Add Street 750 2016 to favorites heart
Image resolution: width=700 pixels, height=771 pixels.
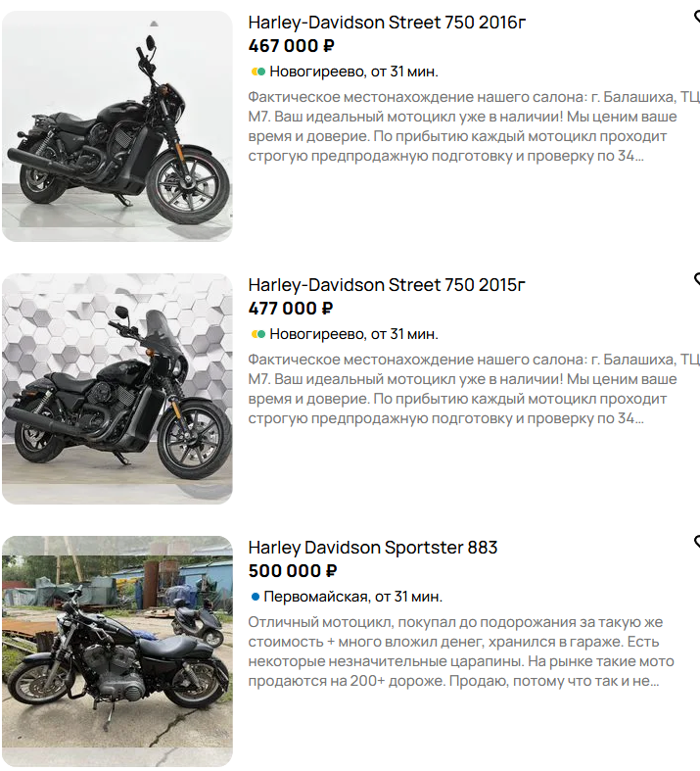pos(697,18)
